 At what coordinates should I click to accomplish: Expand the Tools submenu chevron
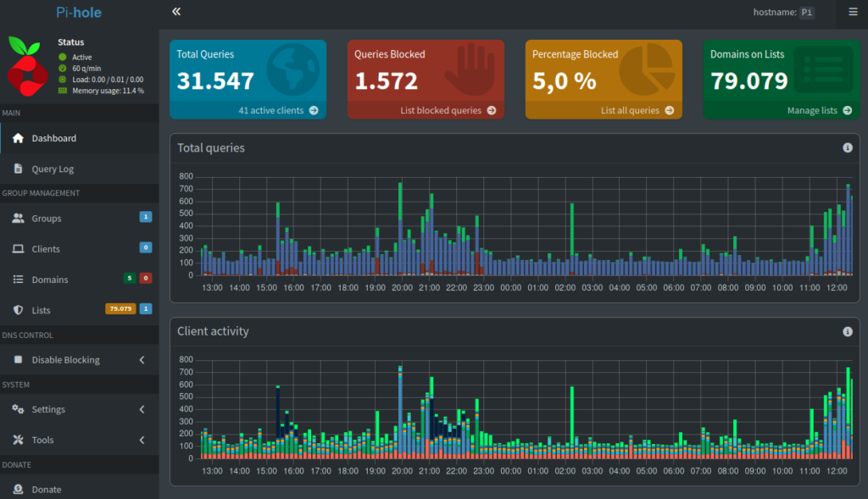point(143,440)
